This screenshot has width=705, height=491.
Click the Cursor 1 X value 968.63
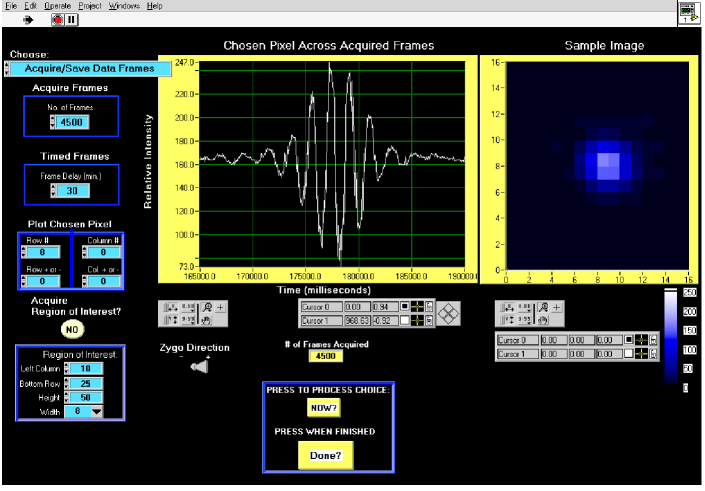[357, 321]
